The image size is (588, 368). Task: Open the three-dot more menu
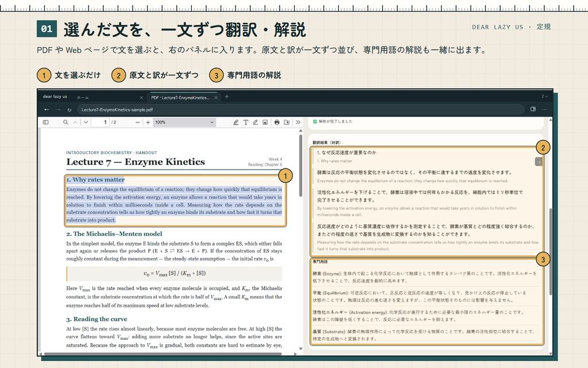544,109
